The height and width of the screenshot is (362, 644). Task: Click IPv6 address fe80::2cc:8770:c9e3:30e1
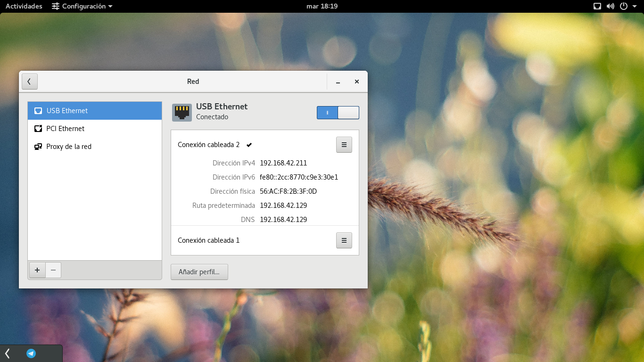click(x=299, y=177)
